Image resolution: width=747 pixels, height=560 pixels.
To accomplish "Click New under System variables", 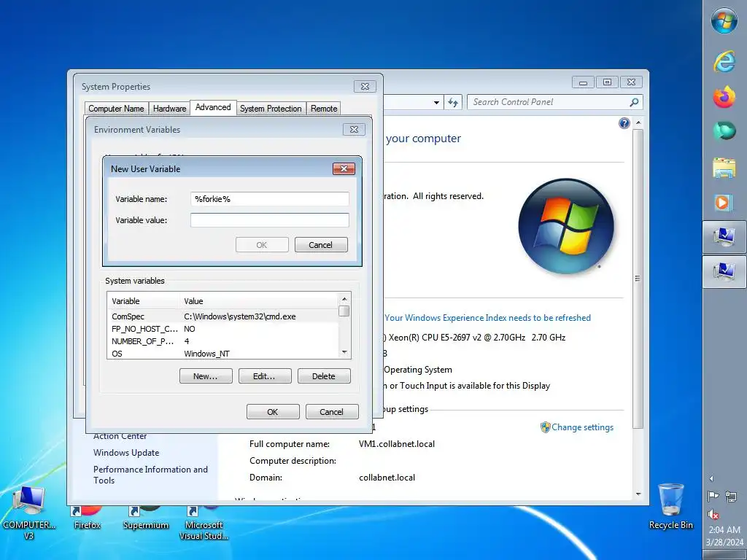I will 206,376.
